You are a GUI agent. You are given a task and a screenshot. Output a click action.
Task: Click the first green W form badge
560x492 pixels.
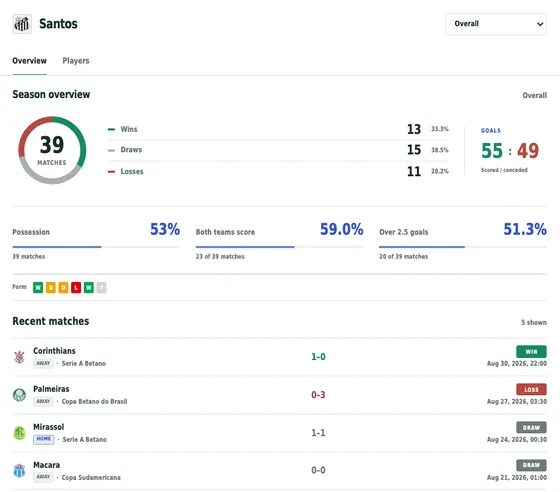point(38,287)
